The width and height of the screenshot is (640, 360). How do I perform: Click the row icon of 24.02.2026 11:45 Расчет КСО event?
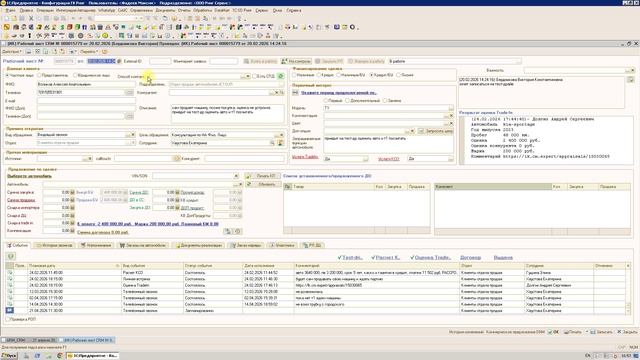tap(10, 272)
